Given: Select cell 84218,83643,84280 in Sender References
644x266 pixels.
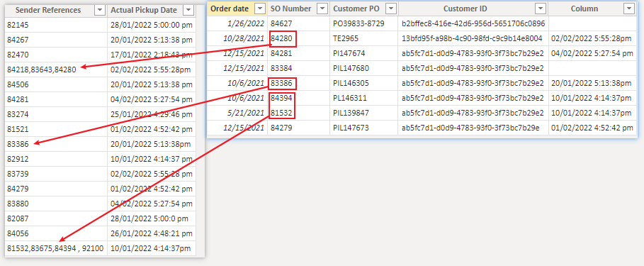Looking at the screenshot, I should (56, 70).
